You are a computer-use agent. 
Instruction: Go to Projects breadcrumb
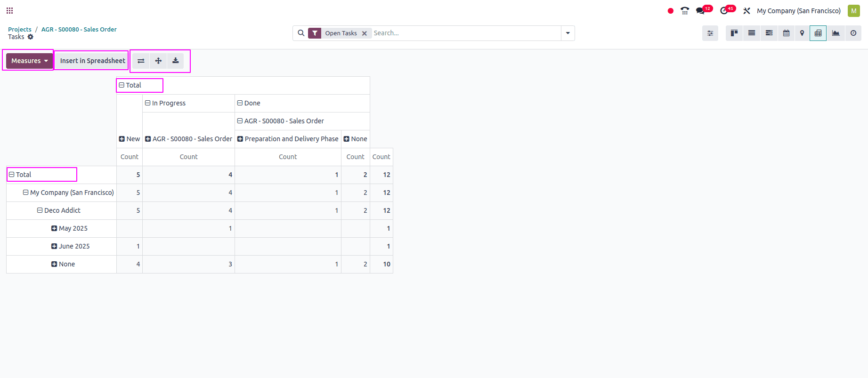point(20,29)
